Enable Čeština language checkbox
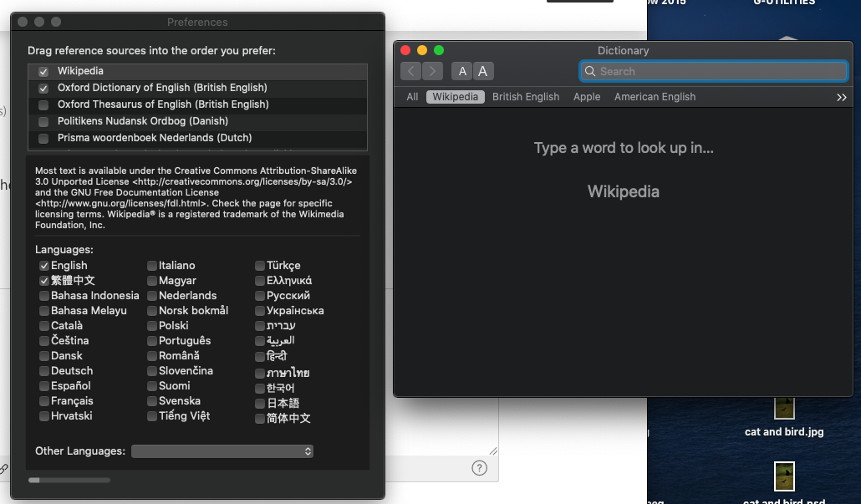 coord(44,341)
